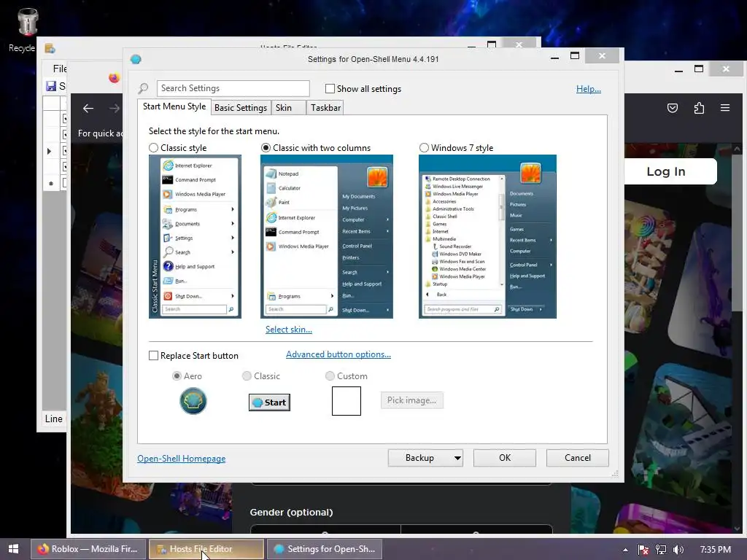747x560 pixels.
Task: Click the security flag tray icon
Action: (643, 550)
